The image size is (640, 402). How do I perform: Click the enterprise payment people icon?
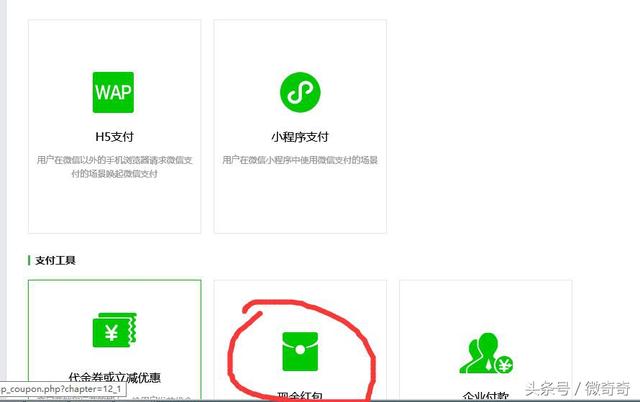486,353
